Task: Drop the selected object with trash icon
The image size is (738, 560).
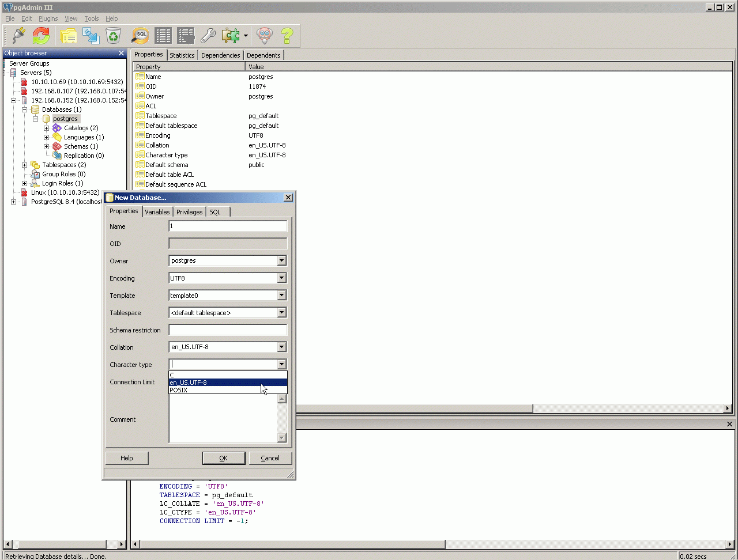Action: [x=114, y=36]
